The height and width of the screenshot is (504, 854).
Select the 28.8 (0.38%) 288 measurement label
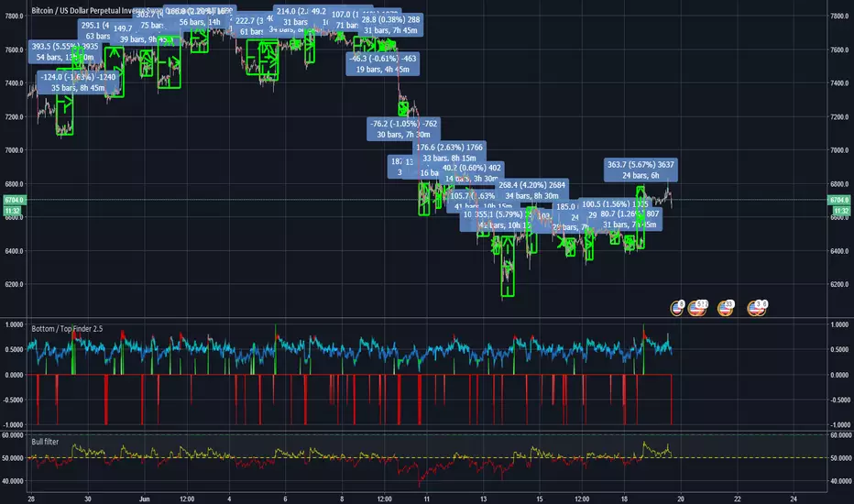390,25
